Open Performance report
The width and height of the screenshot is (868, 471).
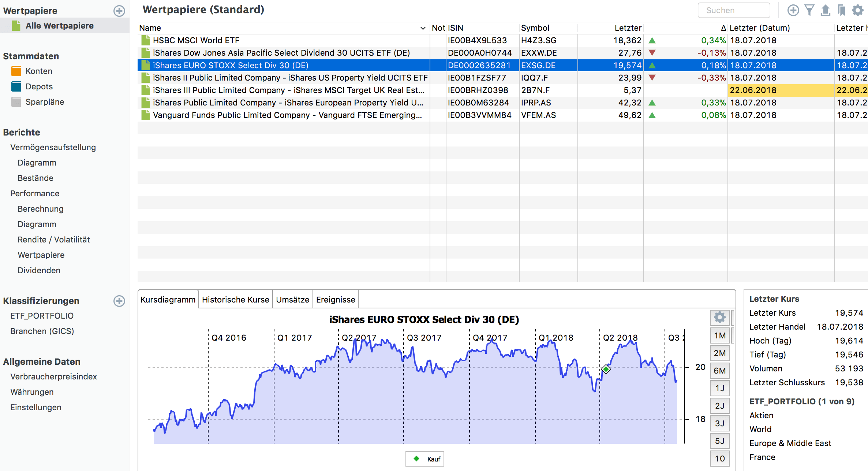pyautogui.click(x=35, y=193)
